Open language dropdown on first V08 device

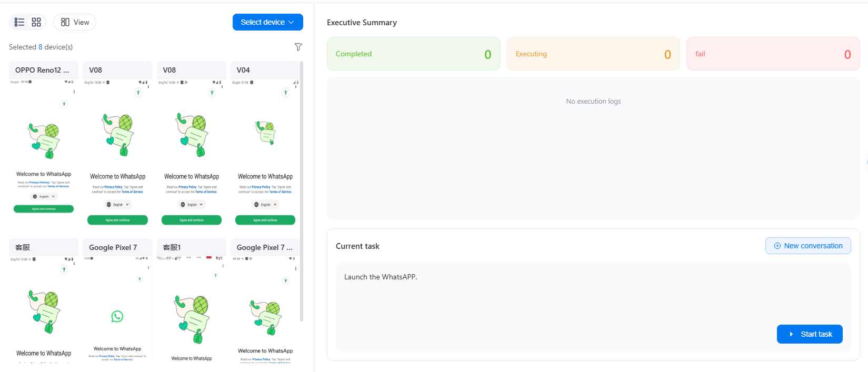[x=118, y=205]
